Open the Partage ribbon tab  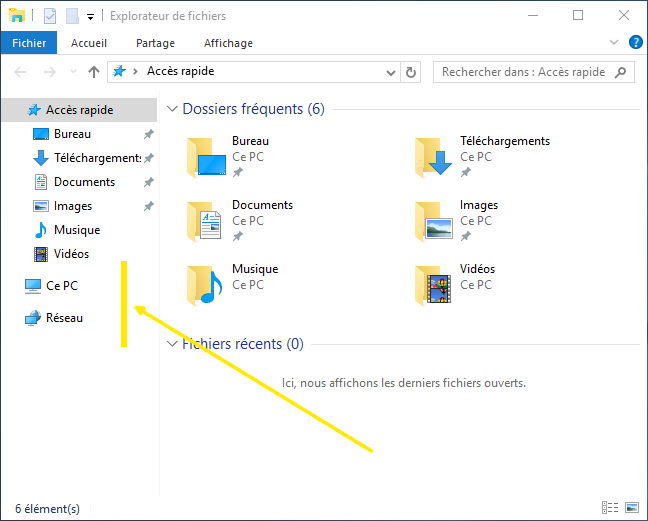point(155,43)
